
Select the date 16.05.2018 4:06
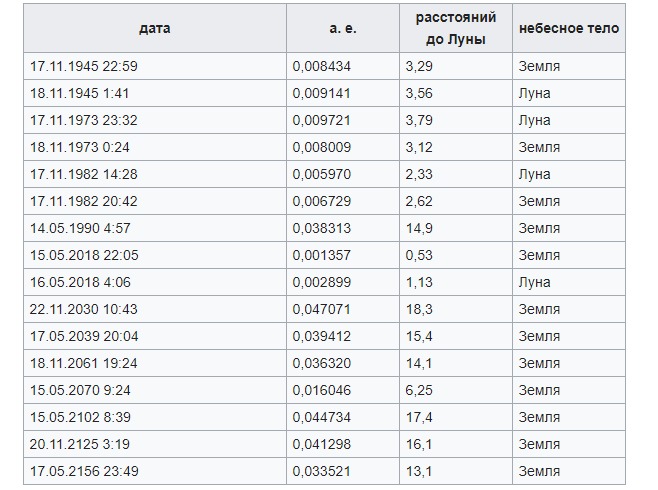click(80, 282)
